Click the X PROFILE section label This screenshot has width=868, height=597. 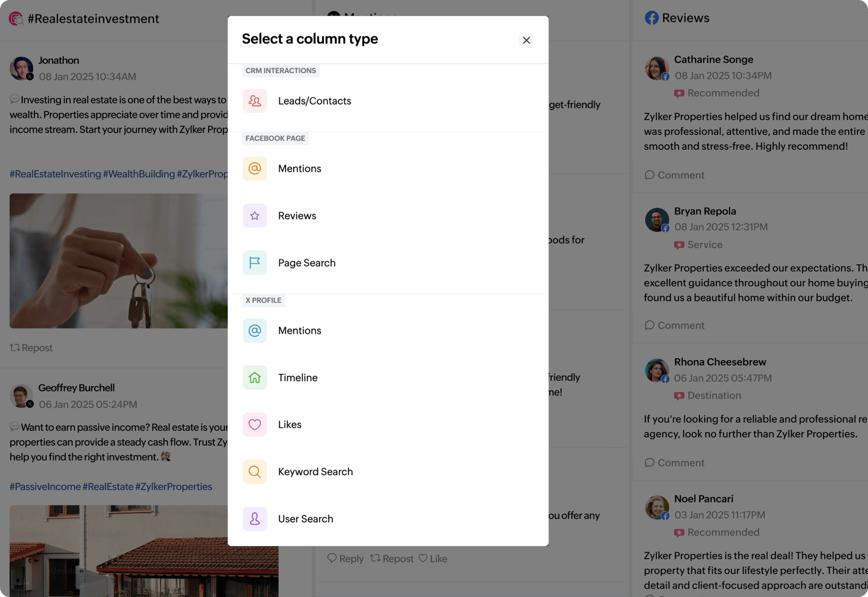coord(263,300)
